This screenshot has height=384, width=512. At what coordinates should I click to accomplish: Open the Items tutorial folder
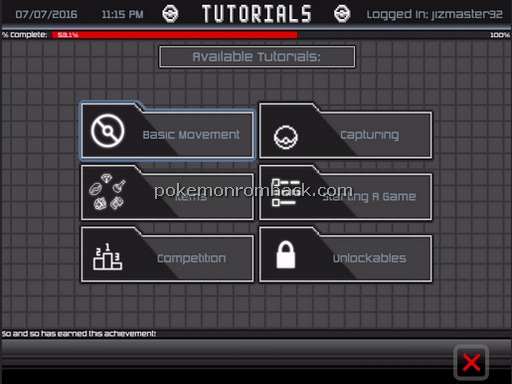[167, 192]
